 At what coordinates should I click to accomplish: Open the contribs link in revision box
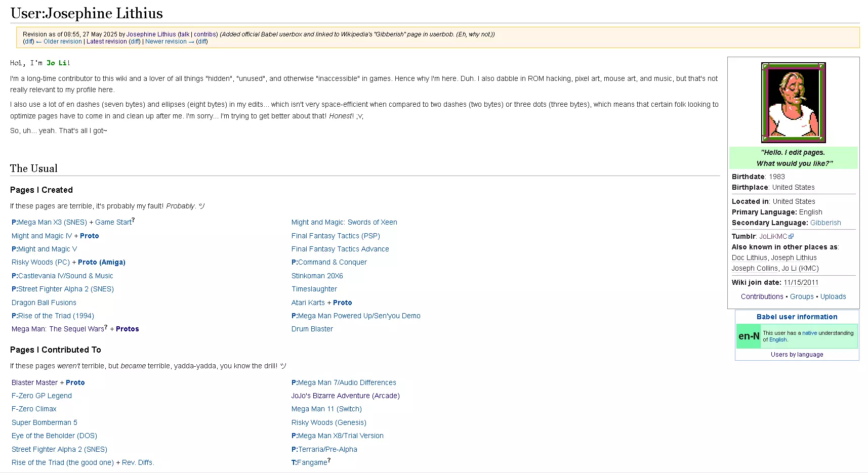(204, 34)
